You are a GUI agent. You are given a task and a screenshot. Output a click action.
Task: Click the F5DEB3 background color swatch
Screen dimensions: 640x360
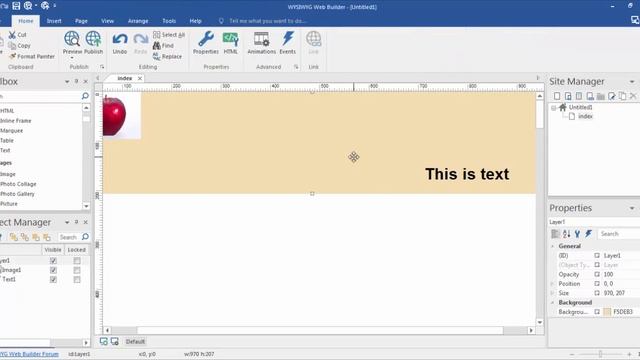coord(607,312)
